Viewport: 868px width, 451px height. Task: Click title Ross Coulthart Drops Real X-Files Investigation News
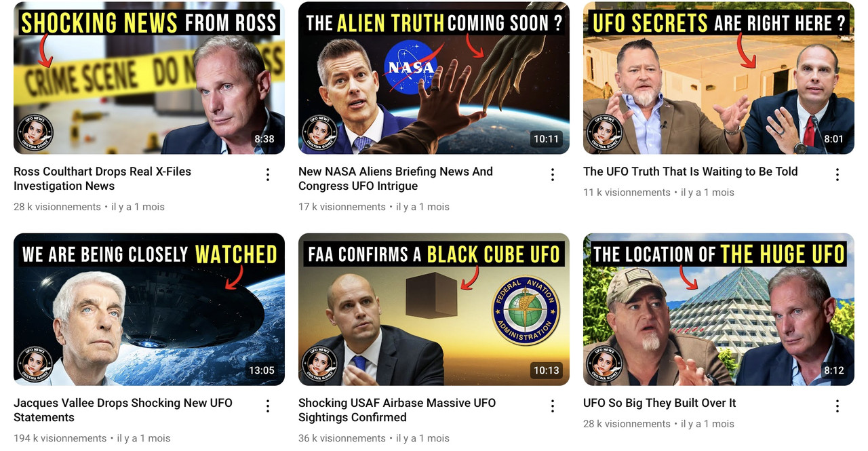102,179
